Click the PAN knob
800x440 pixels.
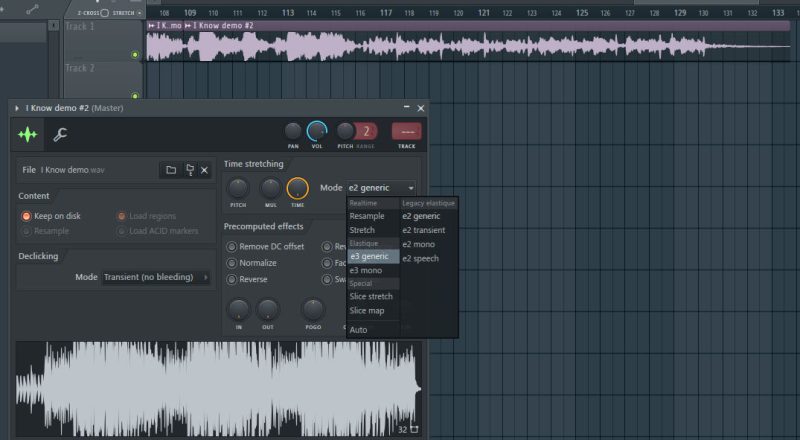293,131
